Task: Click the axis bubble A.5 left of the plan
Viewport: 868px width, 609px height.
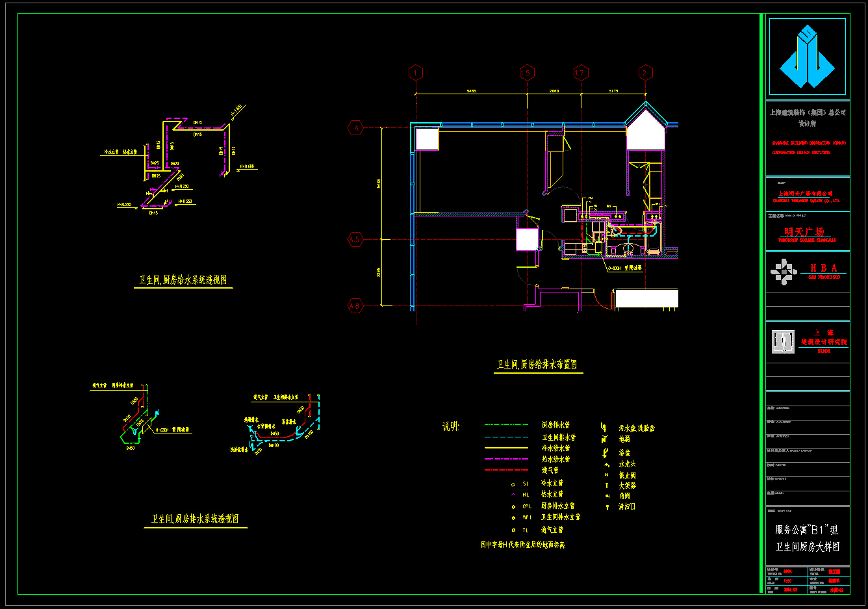Action: [x=355, y=239]
